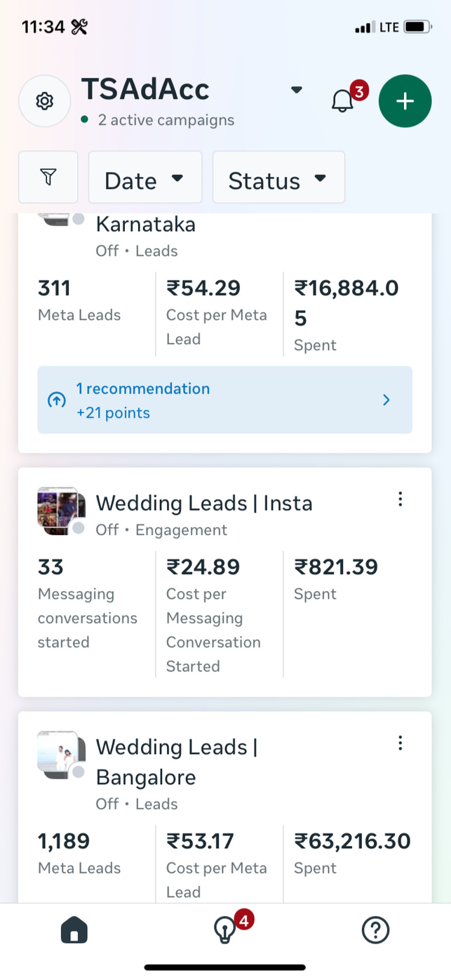Tap Wedding Leads Bangalore campaign thumbnail

[x=60, y=754]
